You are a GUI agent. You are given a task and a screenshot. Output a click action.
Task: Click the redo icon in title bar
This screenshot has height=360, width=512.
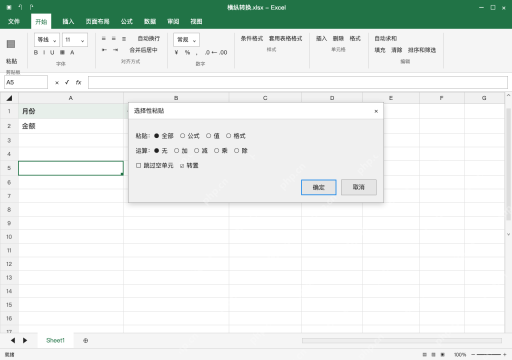31,7
